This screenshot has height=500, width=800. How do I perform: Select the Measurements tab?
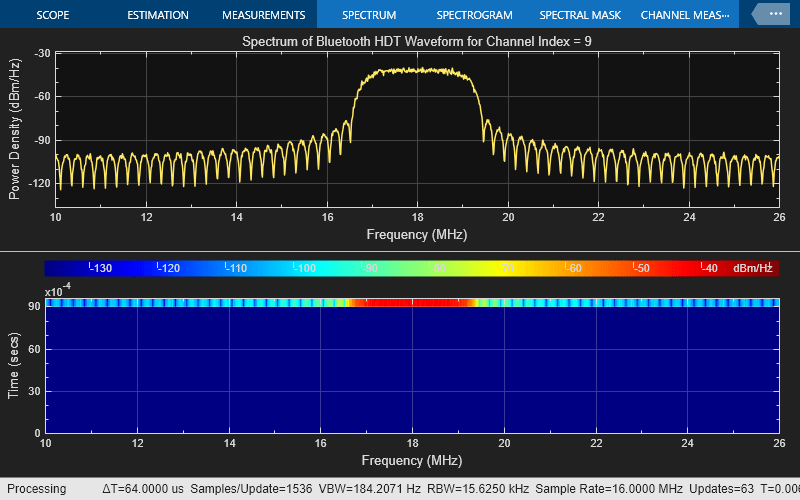click(263, 15)
